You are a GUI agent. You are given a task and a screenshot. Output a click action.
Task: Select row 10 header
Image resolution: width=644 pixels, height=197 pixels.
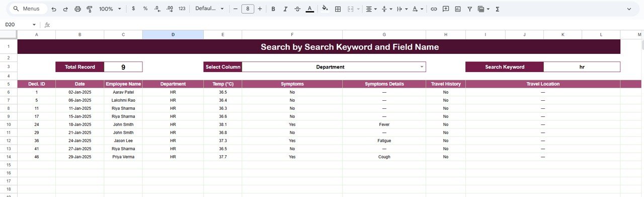coord(9,124)
